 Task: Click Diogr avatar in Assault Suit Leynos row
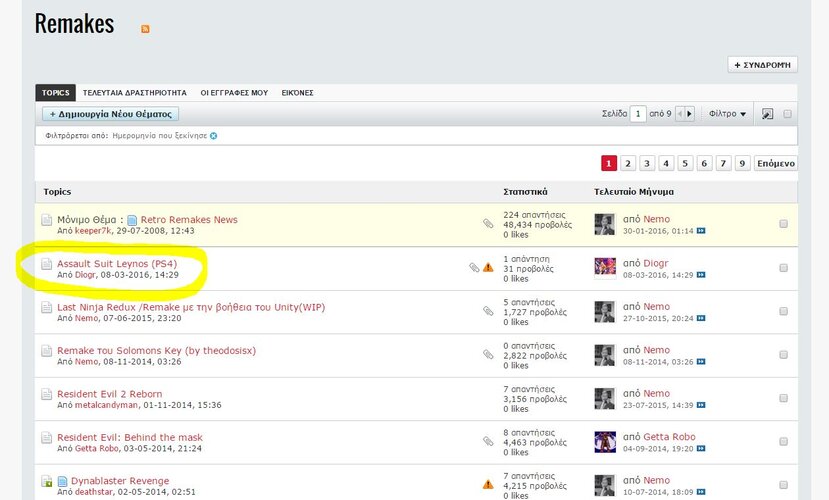point(605,267)
